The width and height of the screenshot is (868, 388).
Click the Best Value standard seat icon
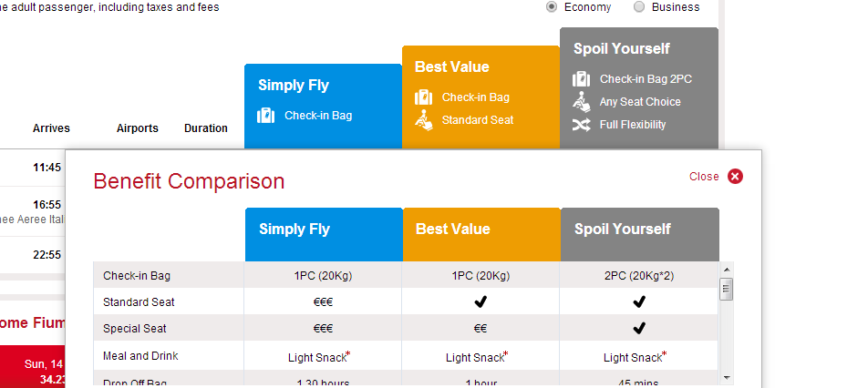coord(423,120)
